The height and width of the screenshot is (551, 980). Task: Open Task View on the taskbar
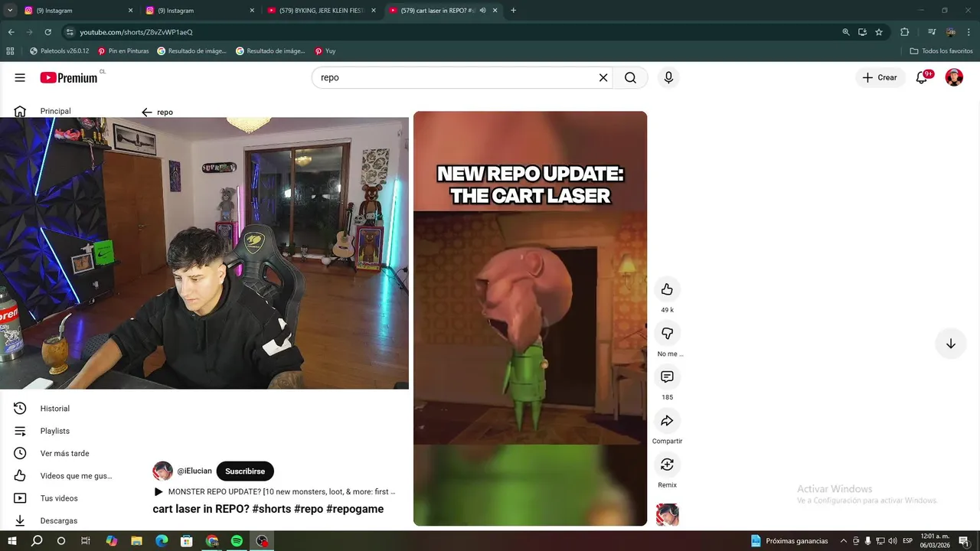pos(86,540)
